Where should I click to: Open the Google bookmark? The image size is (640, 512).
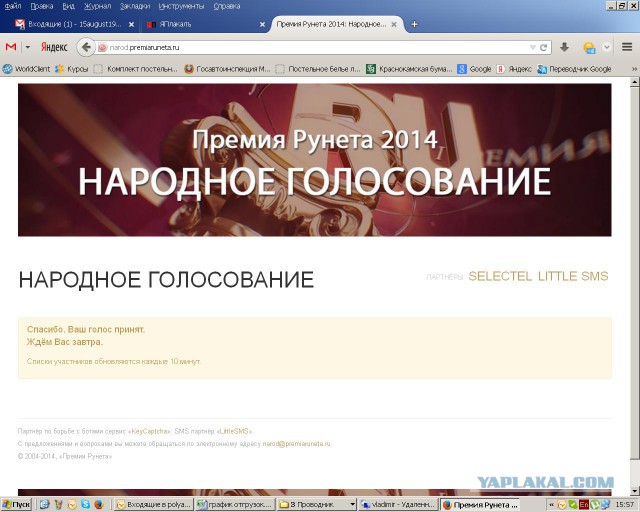pyautogui.click(x=474, y=69)
